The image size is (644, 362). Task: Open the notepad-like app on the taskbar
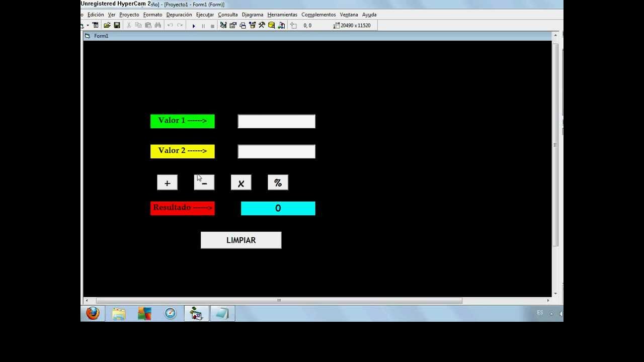pyautogui.click(x=222, y=314)
